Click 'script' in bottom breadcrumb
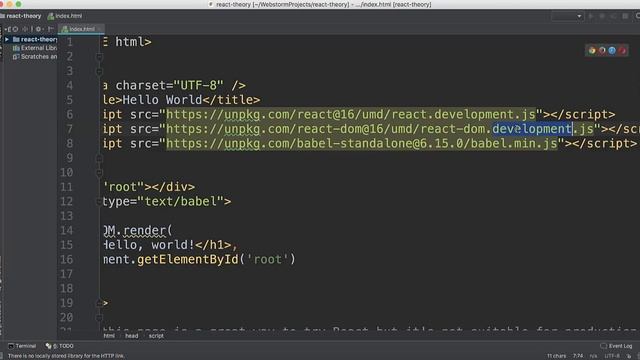 click(156, 336)
